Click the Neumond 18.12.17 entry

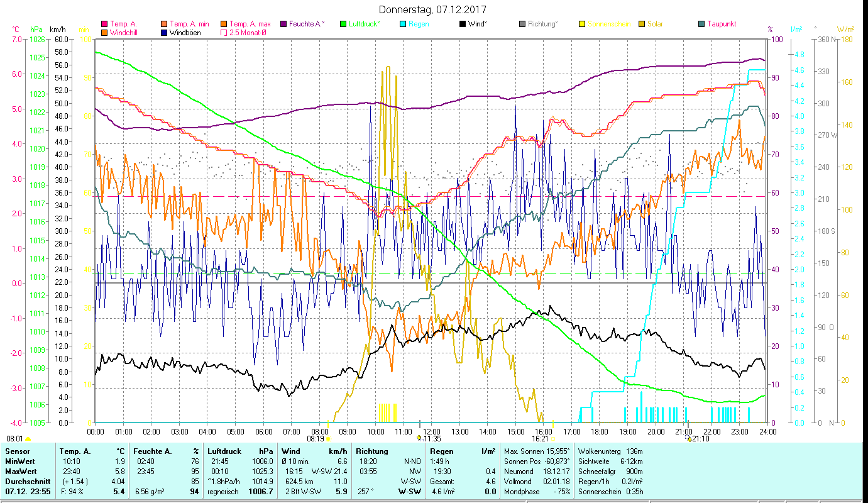537,472
